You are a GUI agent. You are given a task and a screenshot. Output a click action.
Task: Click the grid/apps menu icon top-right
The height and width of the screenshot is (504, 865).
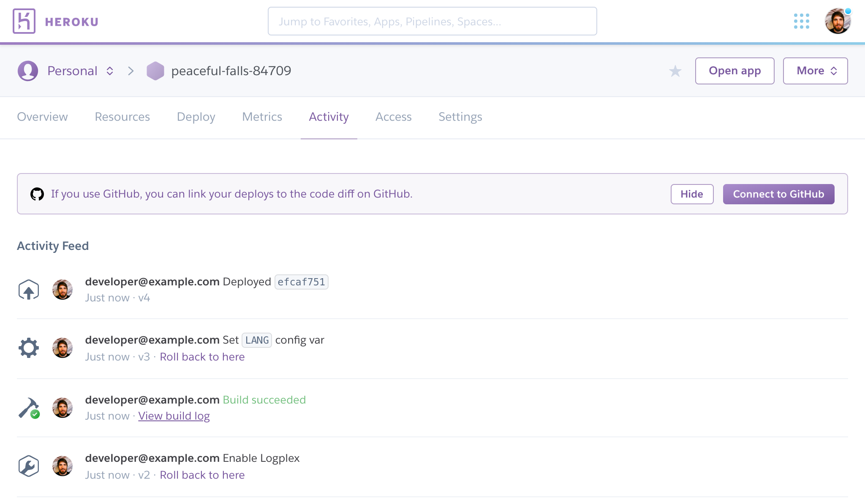coord(801,21)
